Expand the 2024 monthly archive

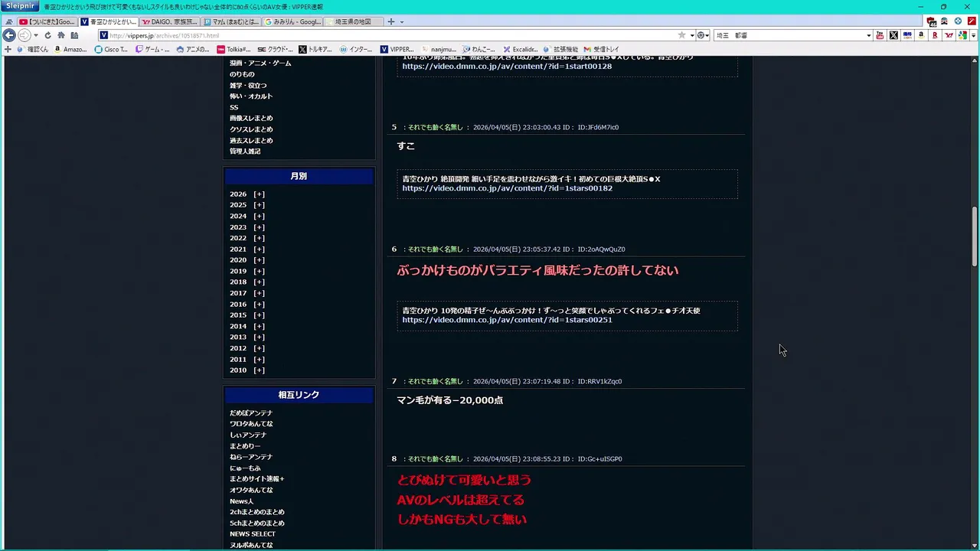pyautogui.click(x=259, y=216)
